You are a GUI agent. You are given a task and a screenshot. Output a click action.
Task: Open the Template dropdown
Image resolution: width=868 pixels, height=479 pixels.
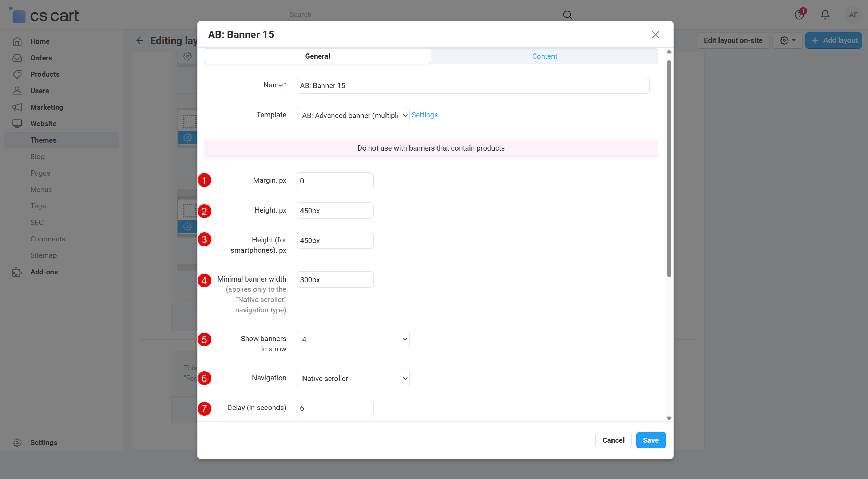point(353,115)
